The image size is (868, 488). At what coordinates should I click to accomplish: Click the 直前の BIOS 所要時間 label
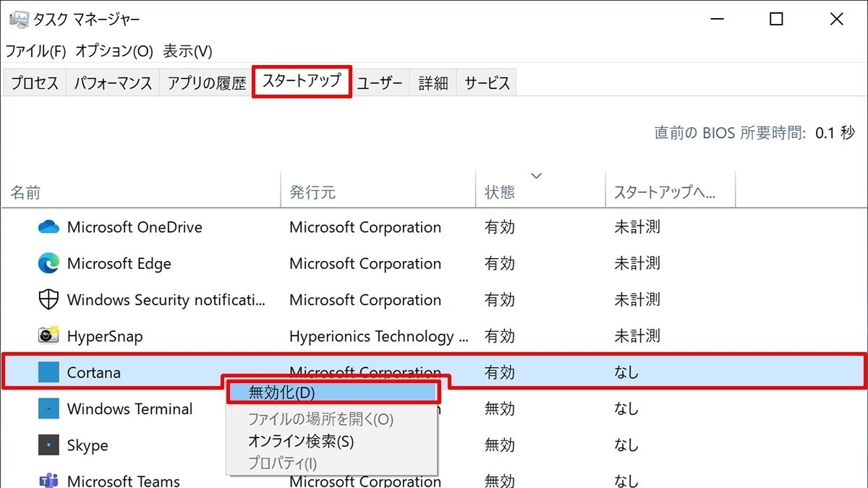[731, 133]
